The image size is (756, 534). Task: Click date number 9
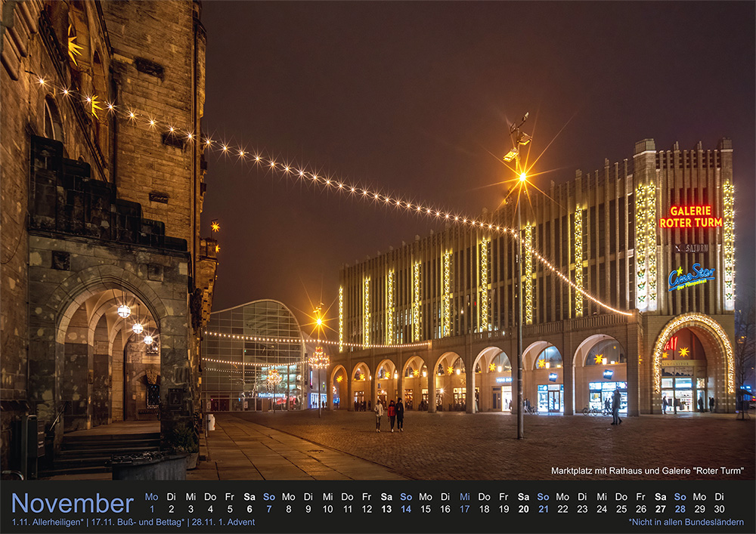point(308,509)
